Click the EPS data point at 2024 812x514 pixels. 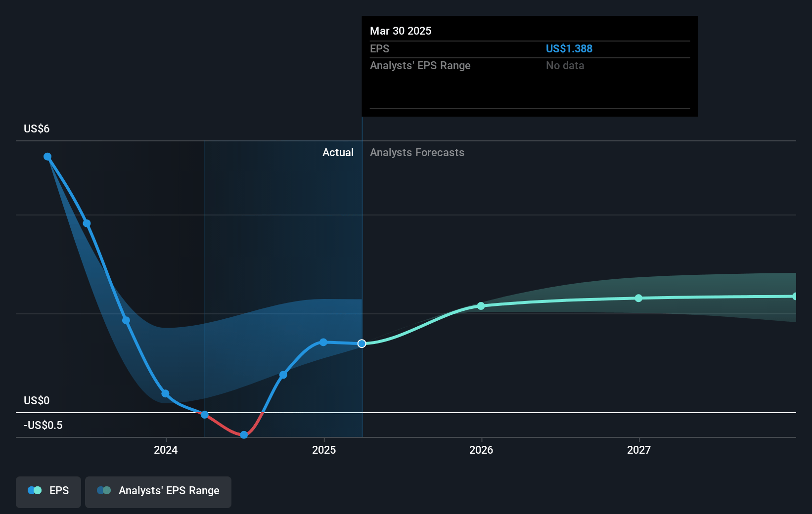click(166, 394)
